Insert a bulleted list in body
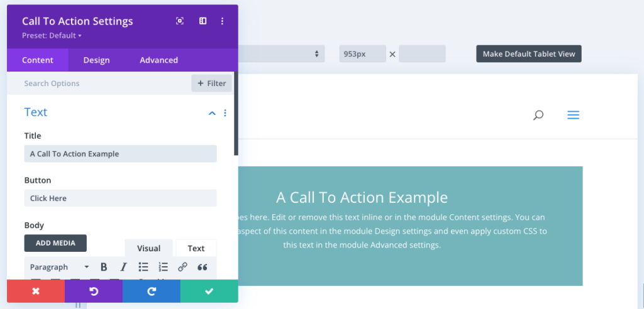Screen dimensions: 644x309 (143, 267)
